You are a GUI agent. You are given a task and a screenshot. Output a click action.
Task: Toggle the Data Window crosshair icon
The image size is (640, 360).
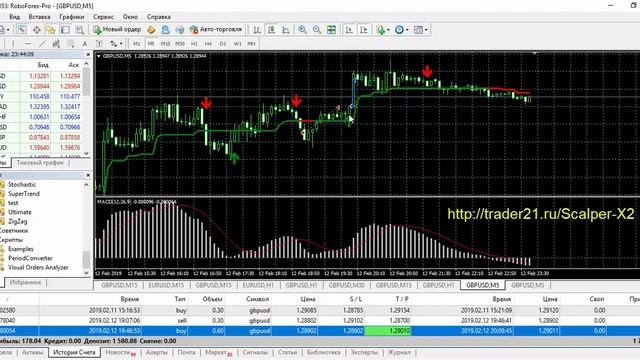pyautogui.click(x=37, y=29)
